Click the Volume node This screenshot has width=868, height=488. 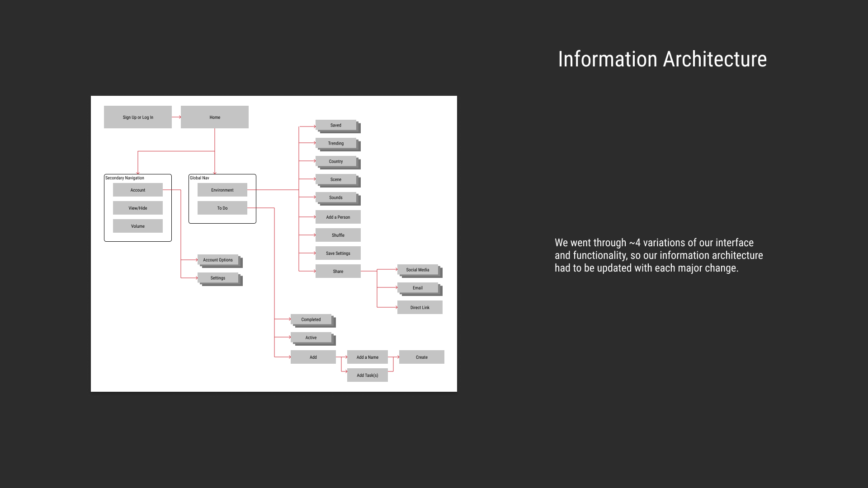(x=138, y=226)
